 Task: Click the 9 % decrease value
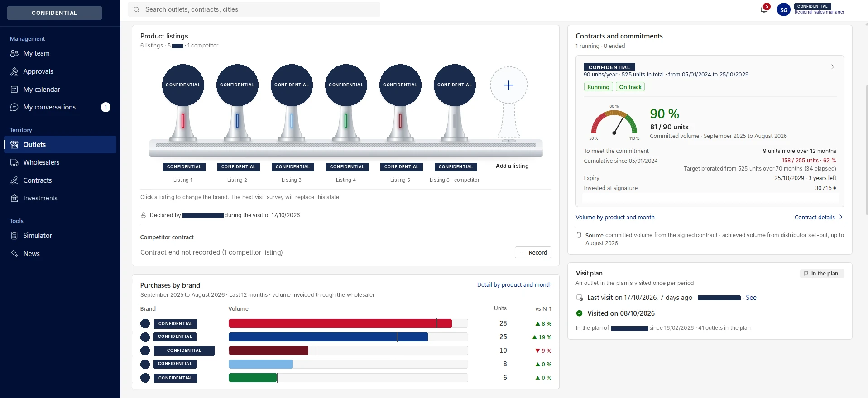(543, 351)
